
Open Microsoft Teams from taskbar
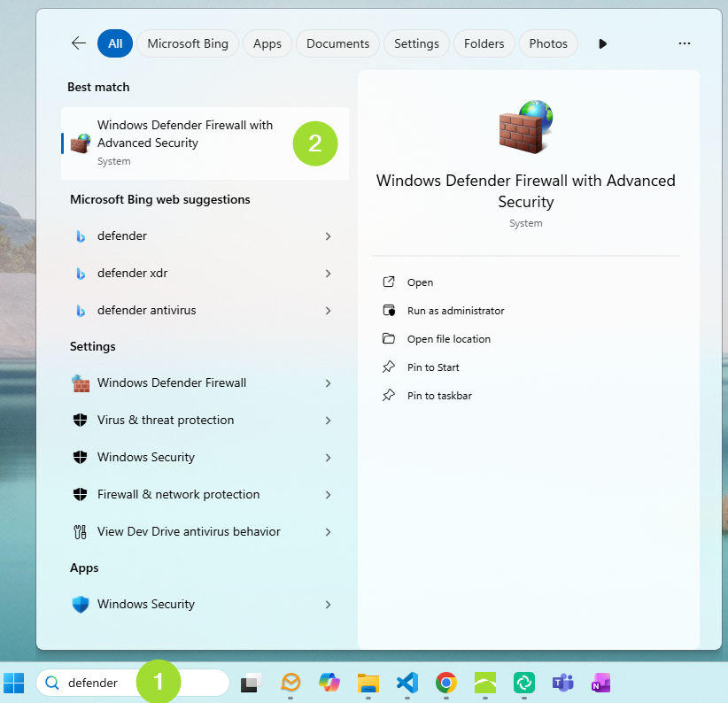tap(562, 683)
